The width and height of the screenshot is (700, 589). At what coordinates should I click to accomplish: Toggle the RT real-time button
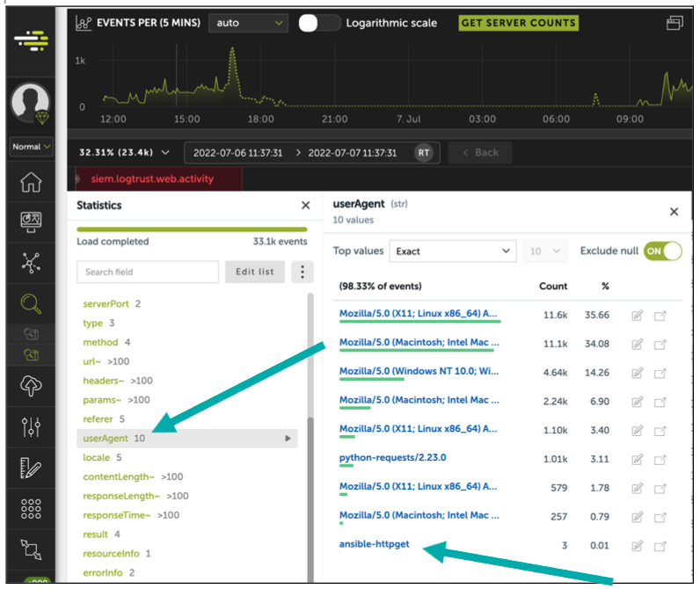(x=424, y=152)
